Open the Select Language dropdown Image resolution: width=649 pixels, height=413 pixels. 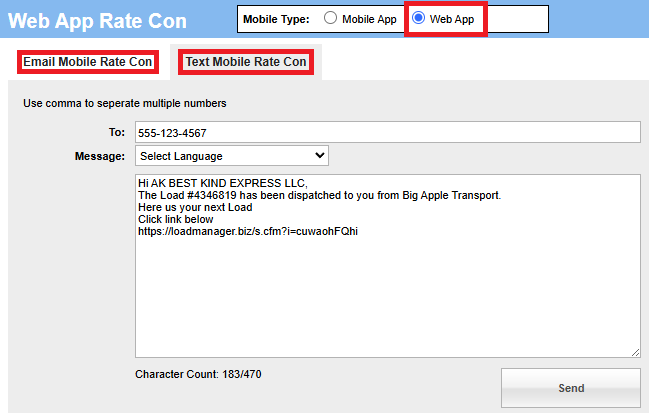tap(231, 156)
